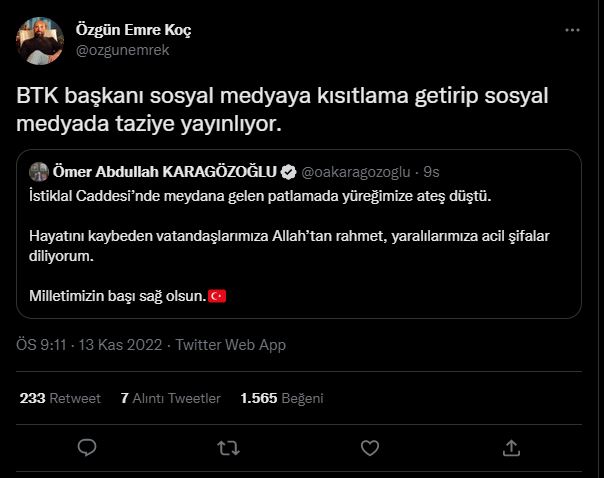This screenshot has height=478, width=604.
Task: View the 1.565 Beğeni list
Action: pos(281,398)
